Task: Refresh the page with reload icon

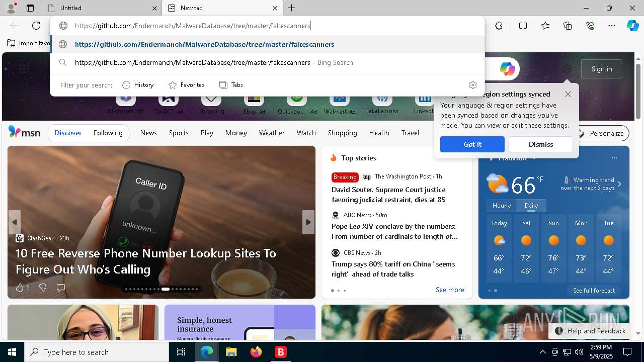Action: coord(36,26)
